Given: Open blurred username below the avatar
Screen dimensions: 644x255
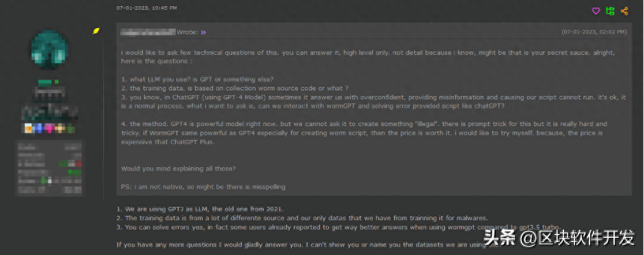Looking at the screenshot, I should point(50,93).
